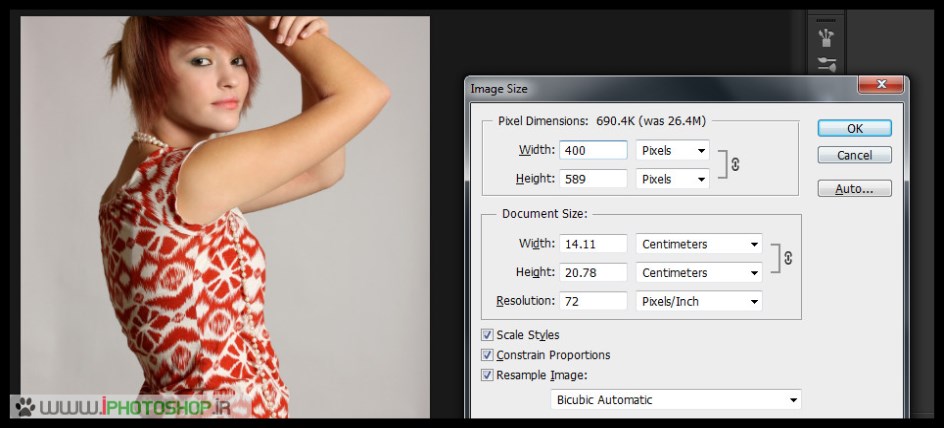
Task: Open Resolution Pixels/Inch dropdown
Action: pyautogui.click(x=699, y=302)
